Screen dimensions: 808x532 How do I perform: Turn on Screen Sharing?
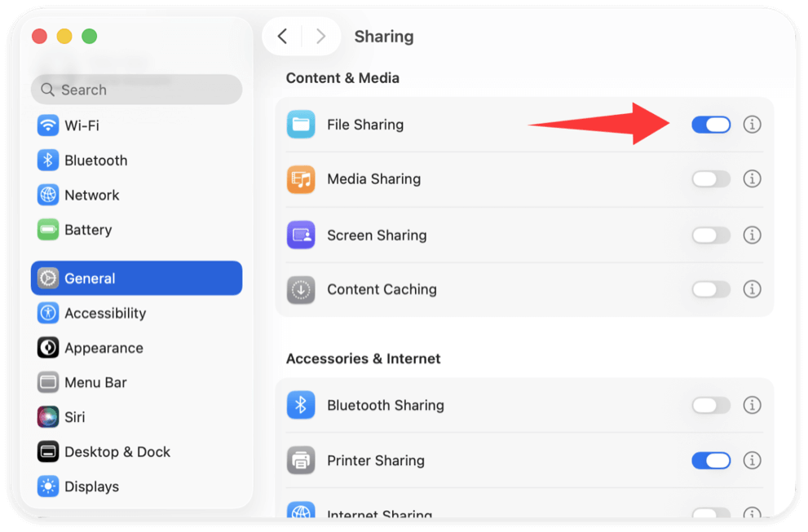[710, 235]
